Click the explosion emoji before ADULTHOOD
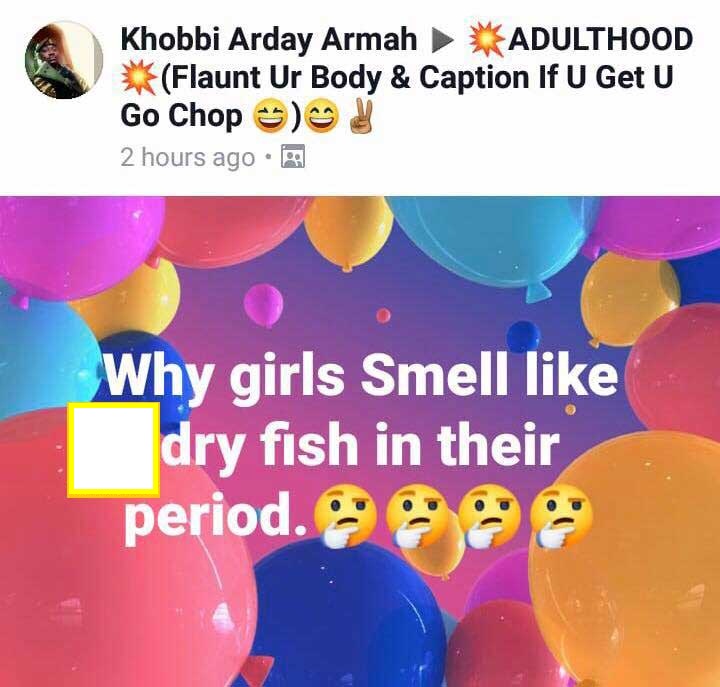The image size is (720, 687). click(486, 39)
